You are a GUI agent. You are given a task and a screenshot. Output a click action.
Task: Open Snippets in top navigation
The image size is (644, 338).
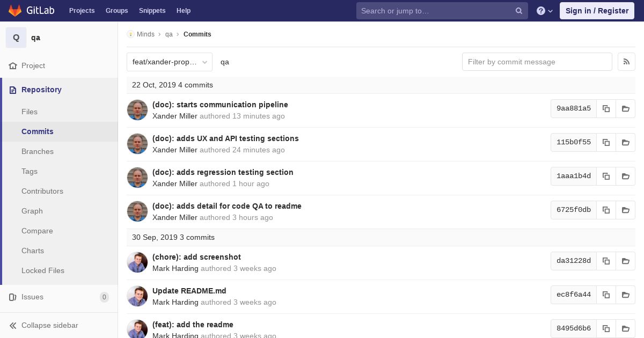pos(152,11)
